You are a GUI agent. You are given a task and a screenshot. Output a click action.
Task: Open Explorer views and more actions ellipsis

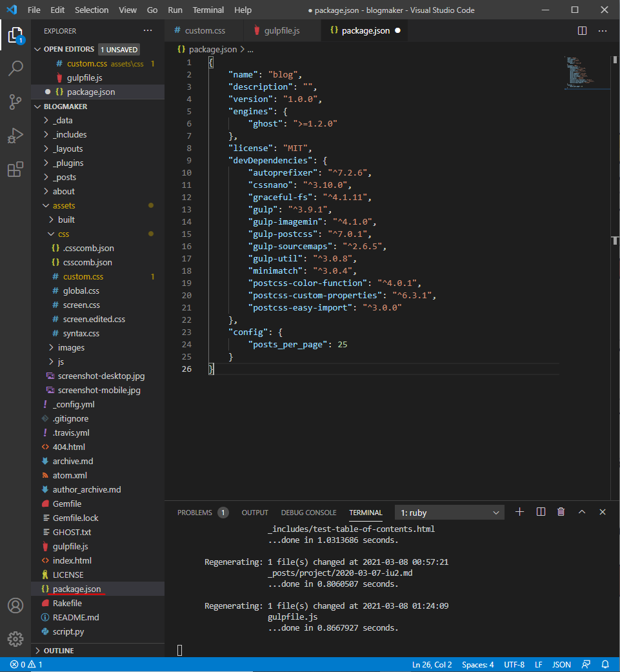pos(148,30)
